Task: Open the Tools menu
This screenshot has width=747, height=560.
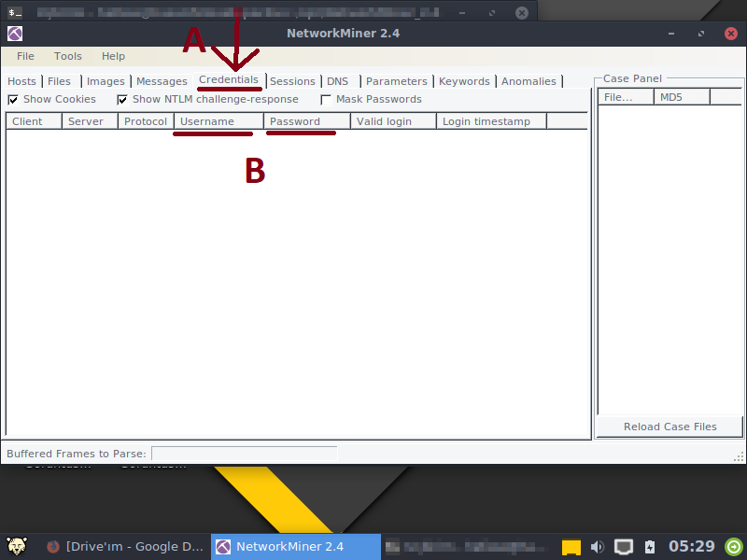Action: point(67,56)
